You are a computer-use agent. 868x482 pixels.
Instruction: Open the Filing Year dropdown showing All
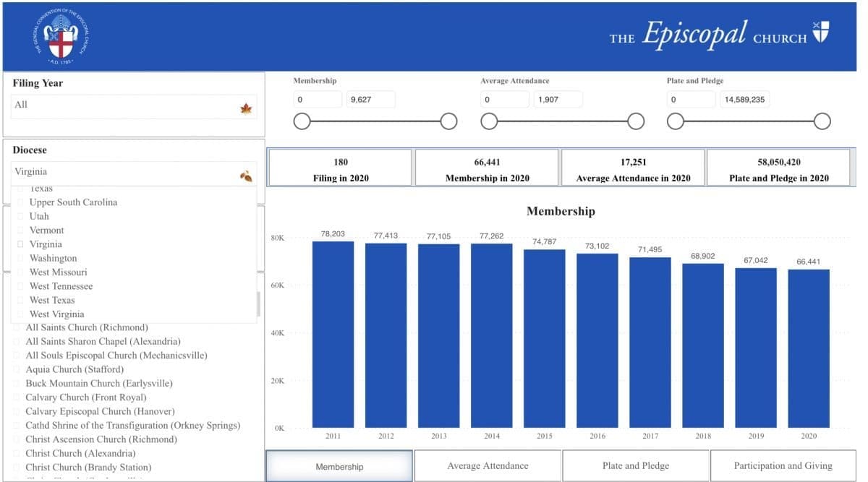pyautogui.click(x=134, y=106)
